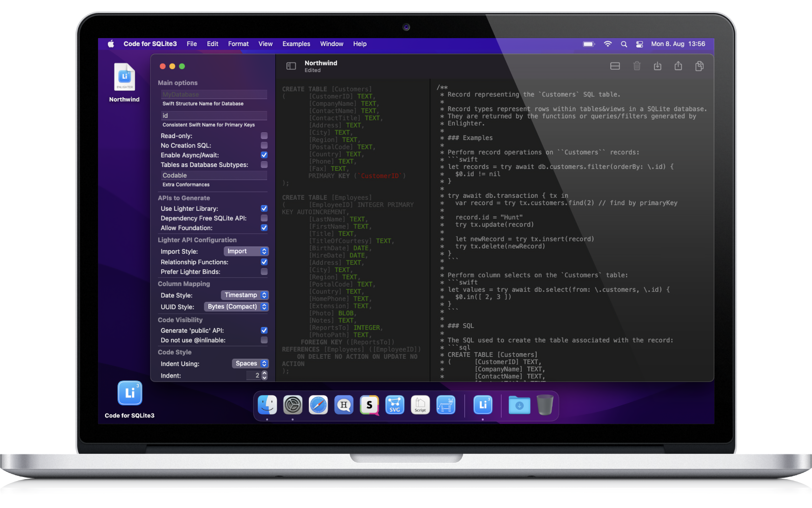
Task: Enable the Read-only checkbox
Action: [264, 136]
